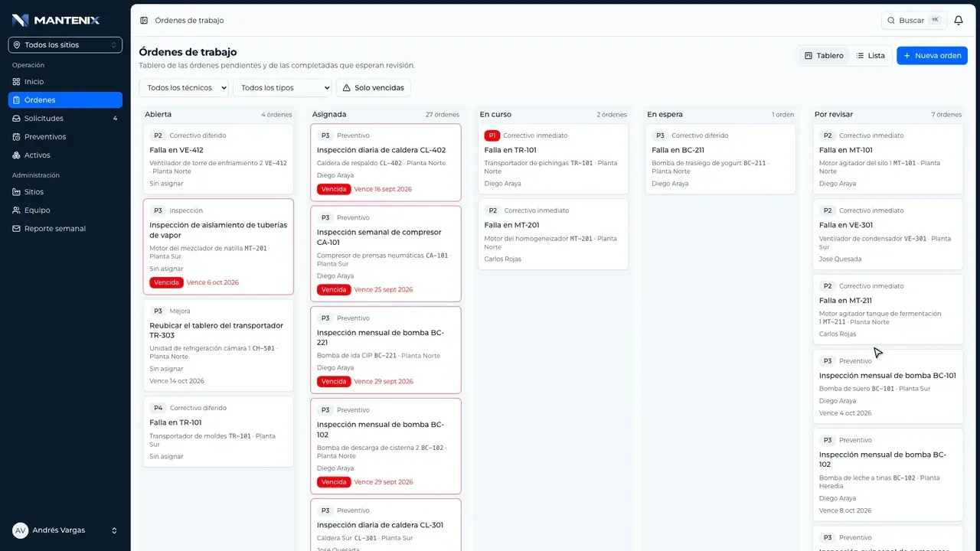Click the Solicitudes inbox icon
The width and height of the screenshot is (980, 551).
click(x=17, y=119)
